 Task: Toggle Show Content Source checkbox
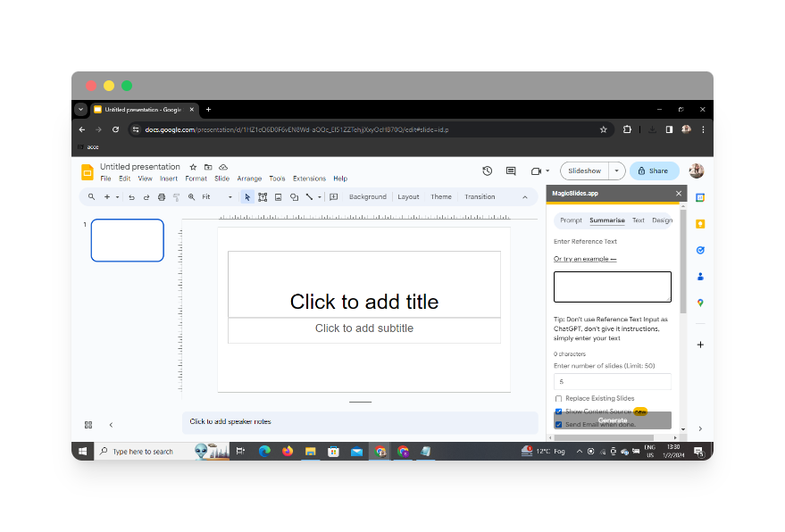(559, 411)
